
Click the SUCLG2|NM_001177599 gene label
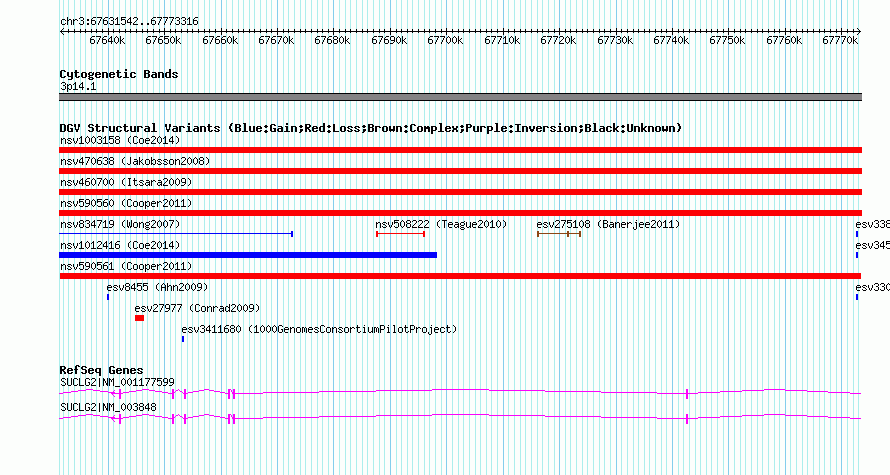tap(117, 382)
